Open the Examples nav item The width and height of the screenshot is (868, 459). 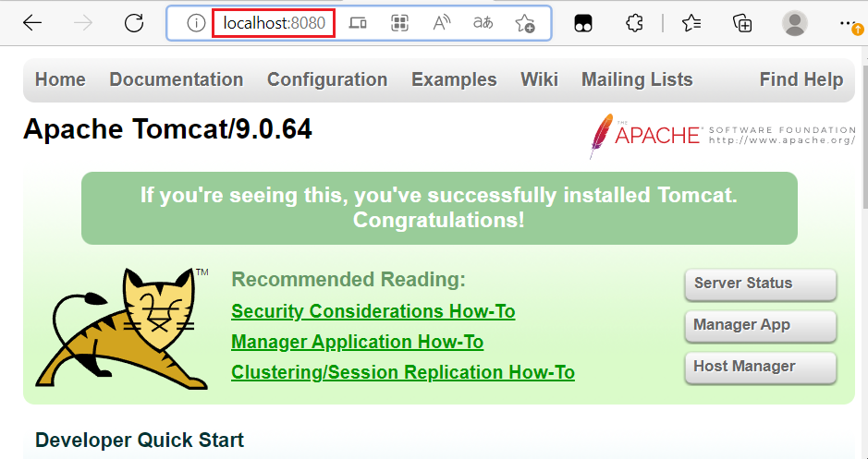454,79
